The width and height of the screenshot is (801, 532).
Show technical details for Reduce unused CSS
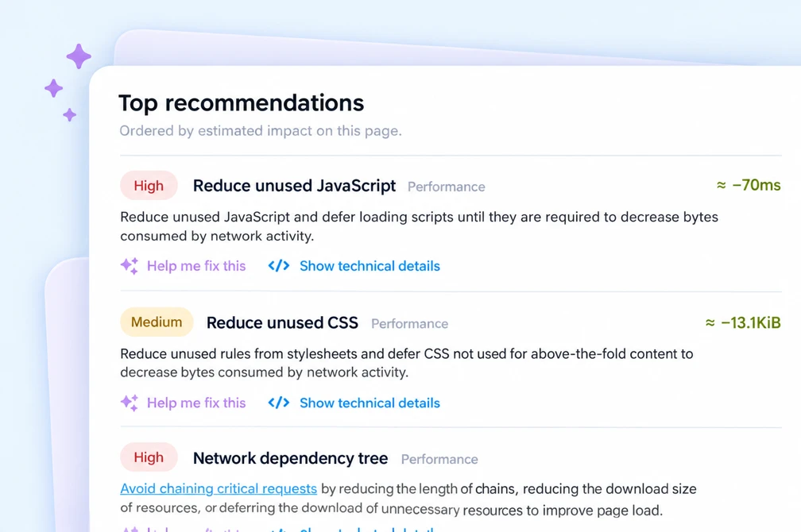370,403
